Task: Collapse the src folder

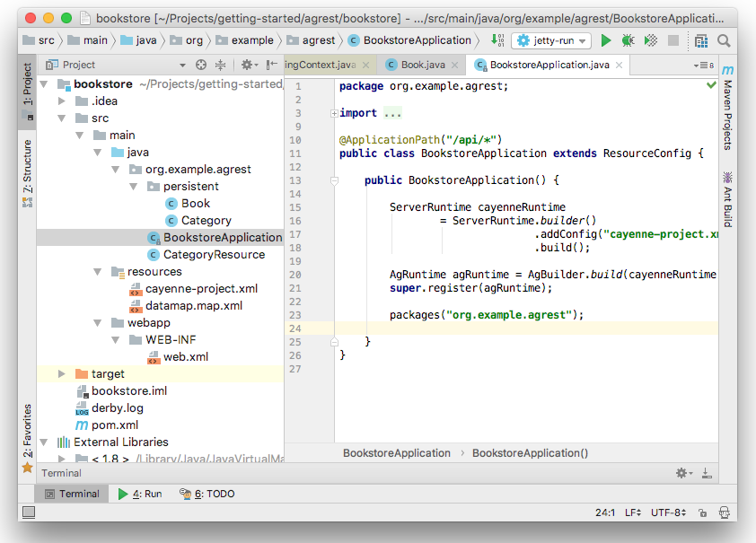Action: coord(62,118)
